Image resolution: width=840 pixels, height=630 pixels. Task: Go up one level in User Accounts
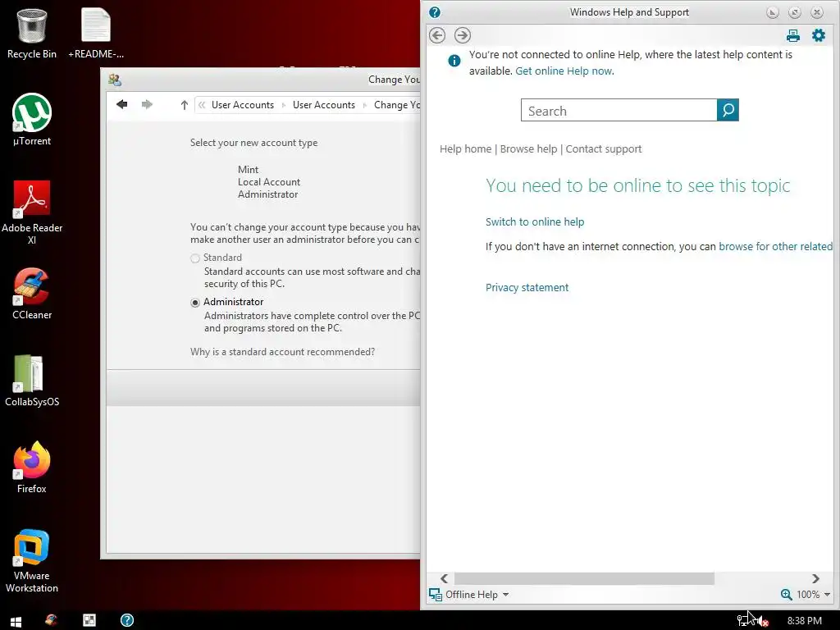pyautogui.click(x=184, y=105)
